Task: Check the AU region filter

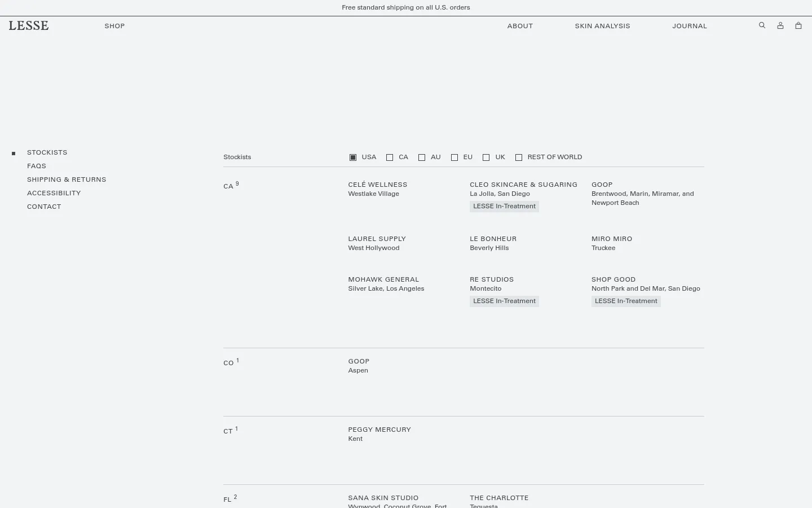Action: (422, 157)
